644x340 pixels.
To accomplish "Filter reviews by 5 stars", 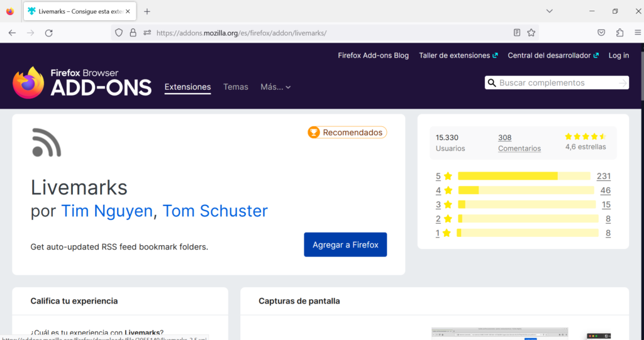I will tap(444, 177).
